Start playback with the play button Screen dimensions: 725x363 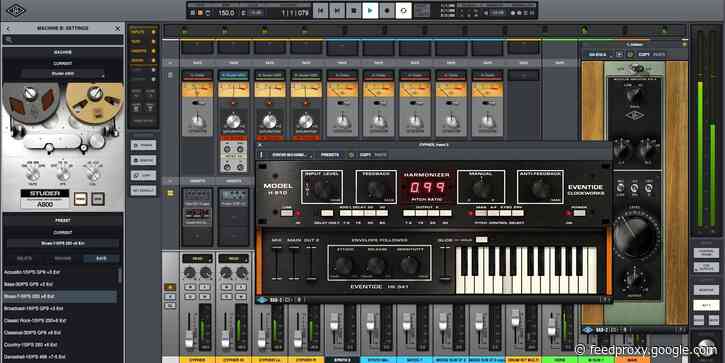pyautogui.click(x=370, y=10)
